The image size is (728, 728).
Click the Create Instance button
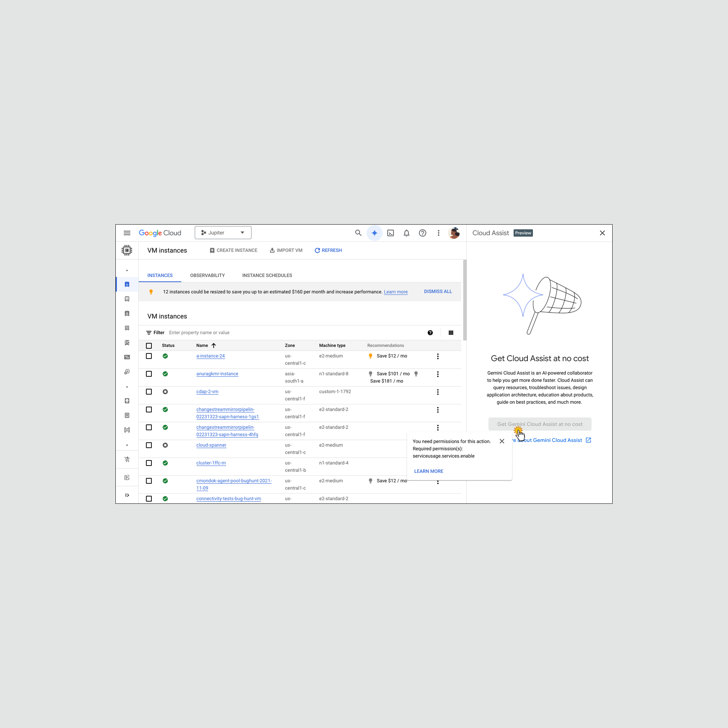pos(234,250)
